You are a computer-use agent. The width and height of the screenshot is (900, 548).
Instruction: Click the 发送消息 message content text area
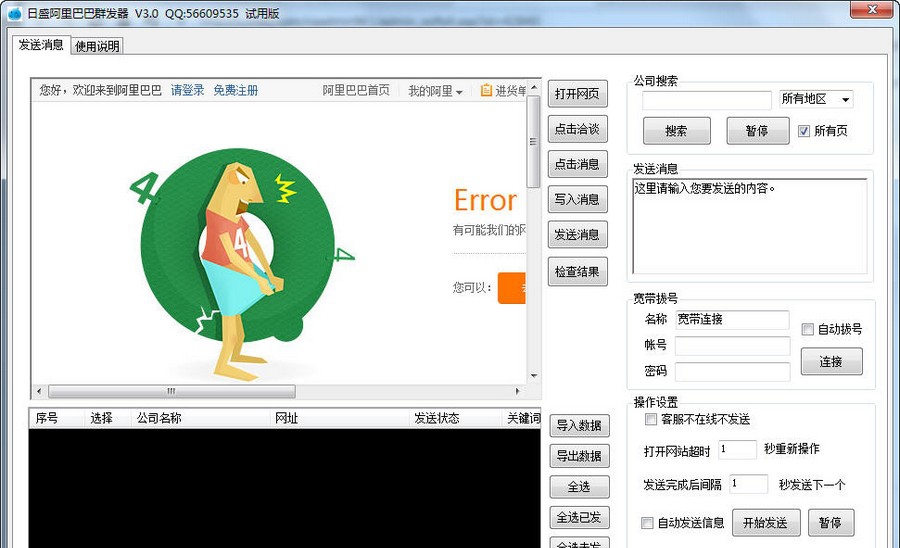[750, 226]
